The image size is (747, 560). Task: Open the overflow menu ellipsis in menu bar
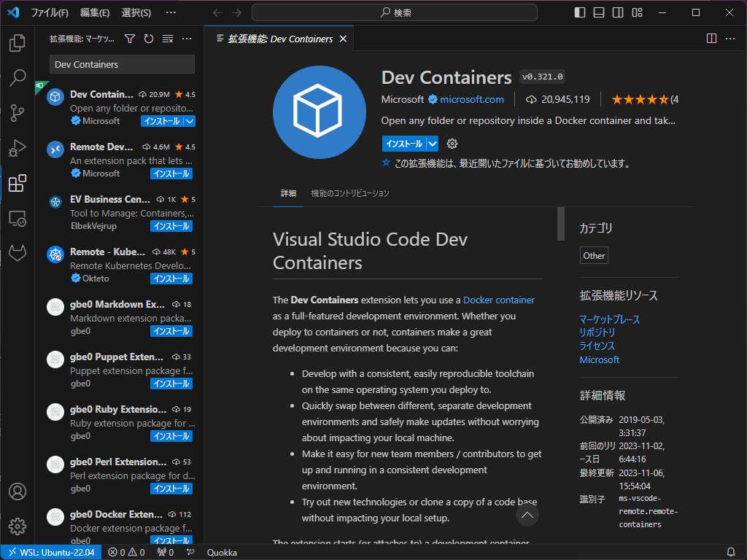(171, 12)
